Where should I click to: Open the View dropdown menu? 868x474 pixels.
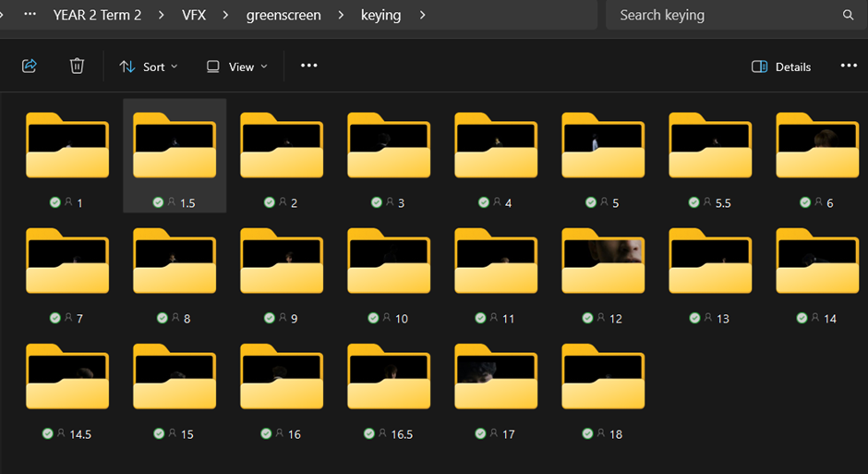coord(236,67)
